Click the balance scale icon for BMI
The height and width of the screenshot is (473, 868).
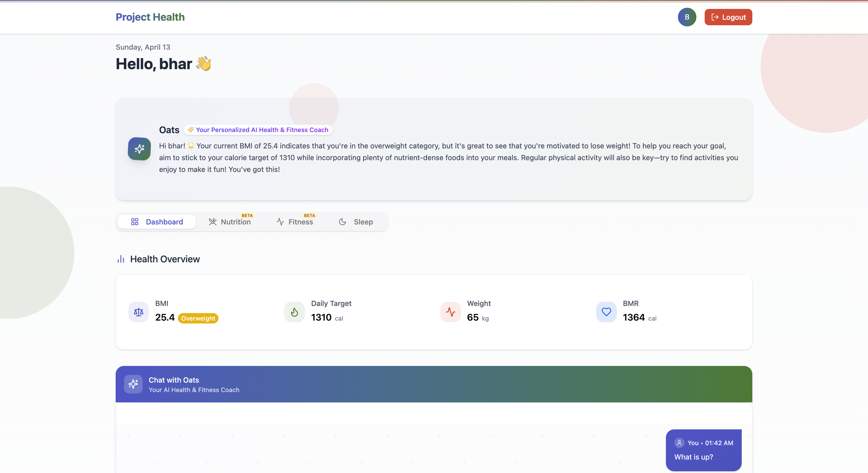point(138,312)
